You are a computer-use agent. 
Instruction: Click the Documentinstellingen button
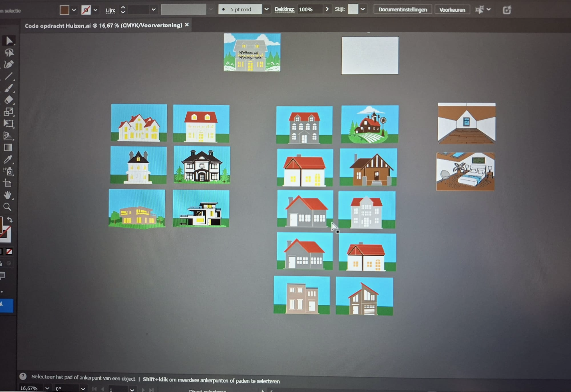point(403,9)
